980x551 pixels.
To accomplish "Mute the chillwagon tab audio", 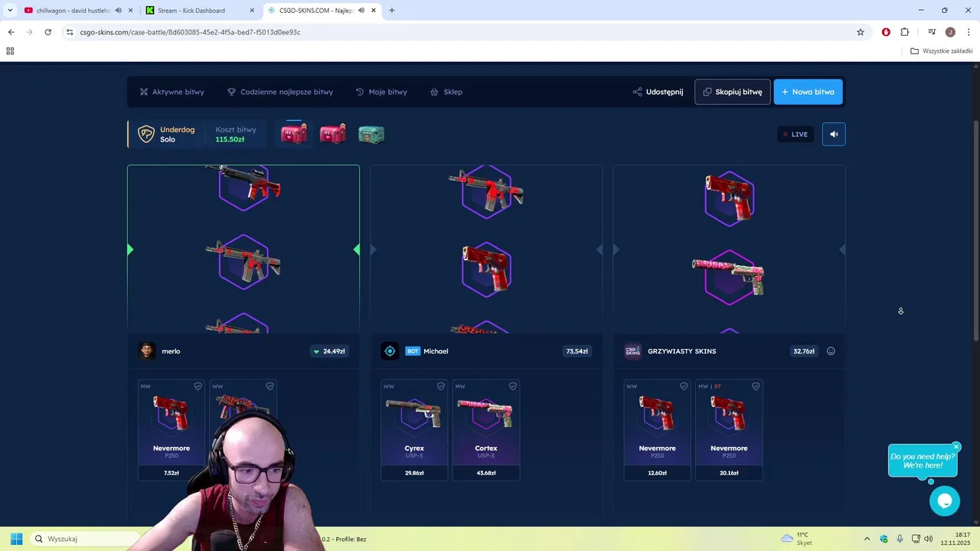I will (x=117, y=11).
